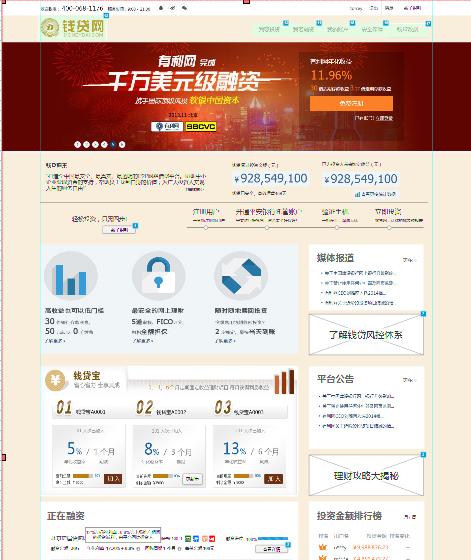
Task: Open the last 平台公告 announcement
Action: point(356,426)
